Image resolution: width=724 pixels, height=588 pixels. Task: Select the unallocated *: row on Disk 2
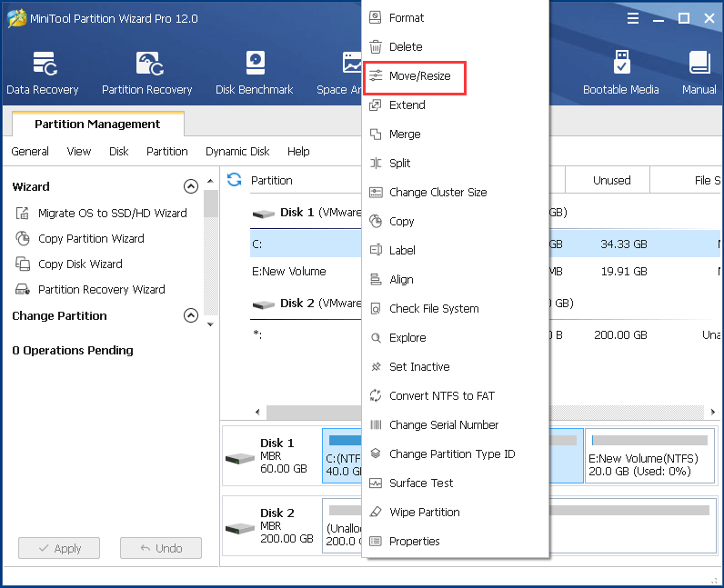(306, 335)
